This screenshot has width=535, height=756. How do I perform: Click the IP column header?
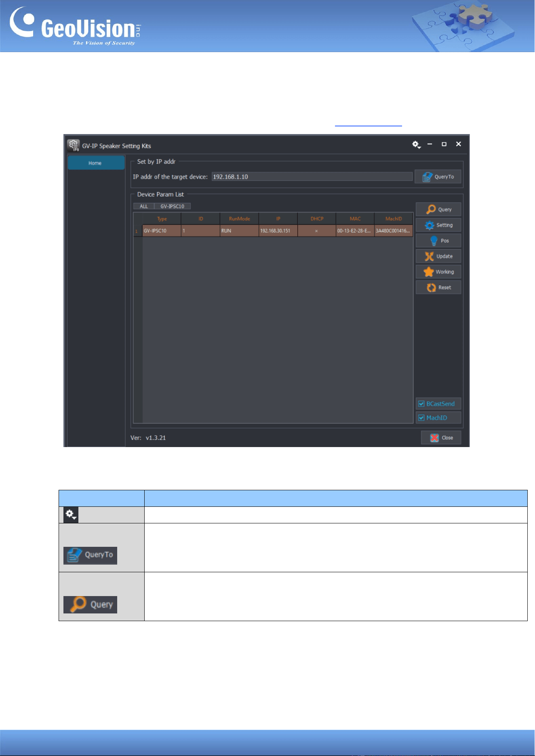[278, 219]
